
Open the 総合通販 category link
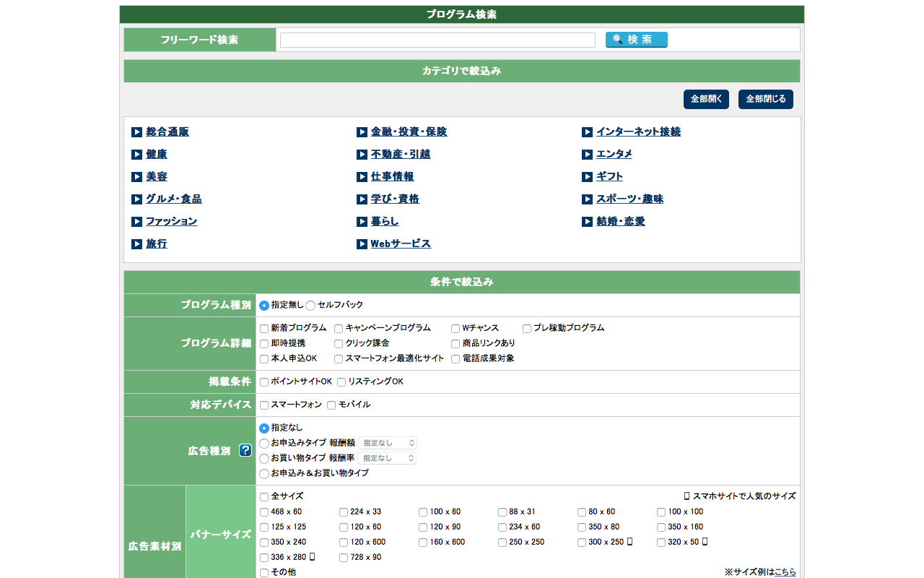point(167,132)
